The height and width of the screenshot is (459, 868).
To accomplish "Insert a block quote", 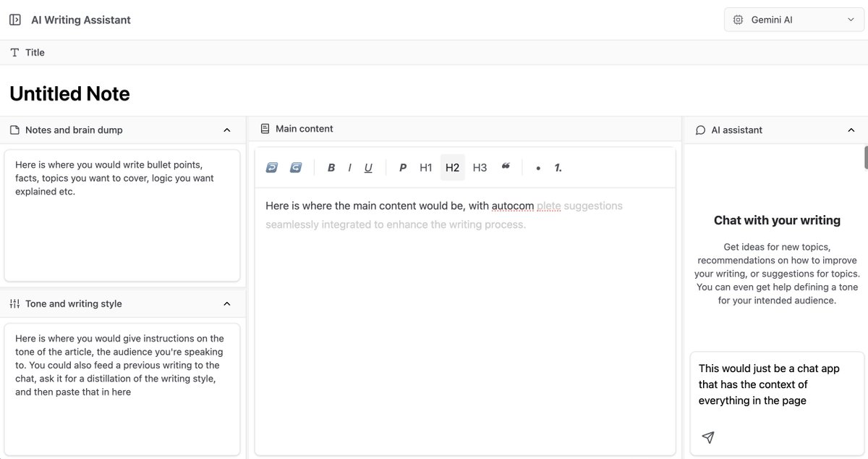I will [506, 167].
